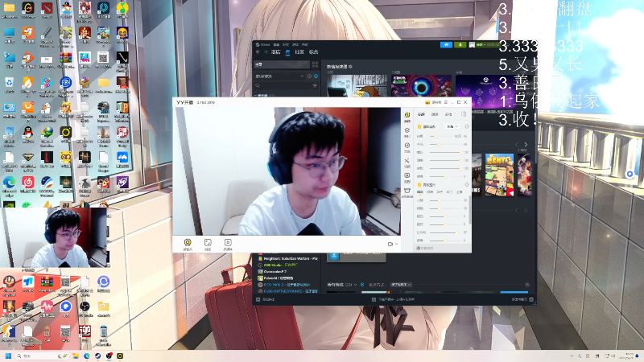Toggle the blue shelf icon beside All Games

point(362,285)
